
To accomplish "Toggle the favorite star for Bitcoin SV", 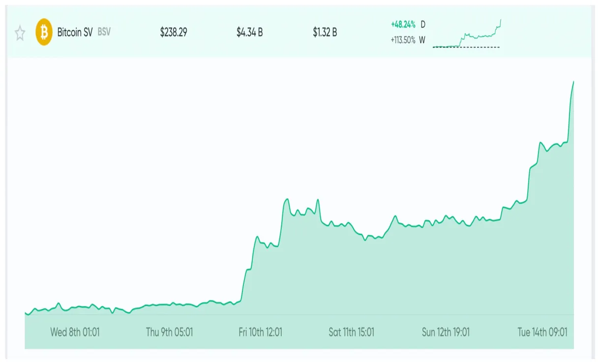I will pos(20,33).
